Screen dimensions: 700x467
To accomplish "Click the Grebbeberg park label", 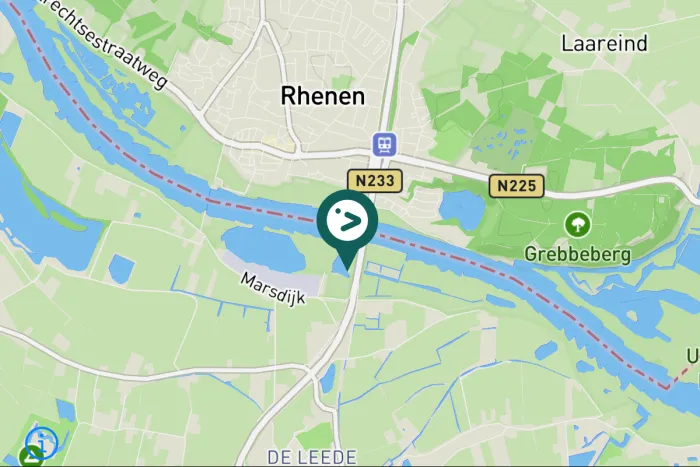I will pos(578,254).
